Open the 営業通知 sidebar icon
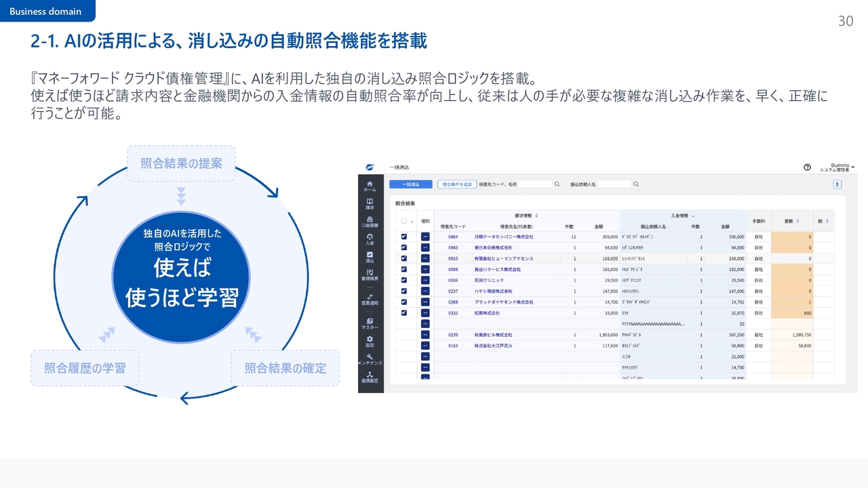Screen dimensions: 868x488 coord(370,299)
